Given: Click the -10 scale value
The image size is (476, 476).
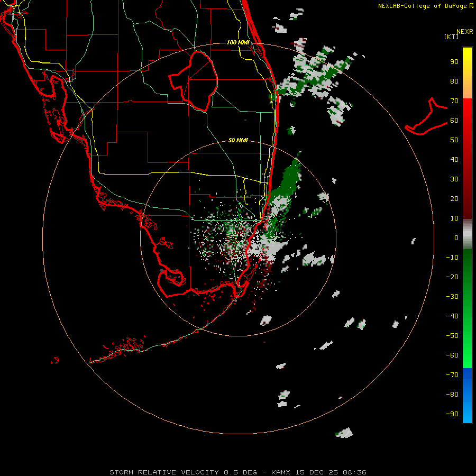Looking at the screenshot, I should click(x=452, y=258).
